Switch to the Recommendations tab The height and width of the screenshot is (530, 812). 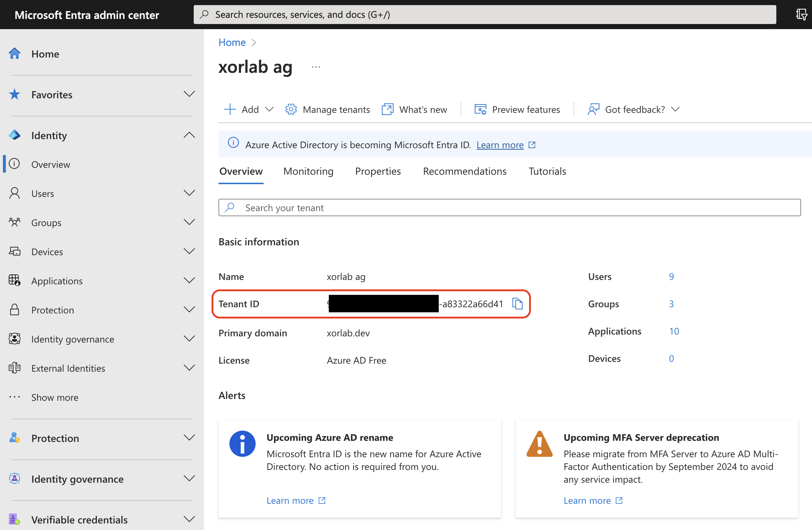(465, 171)
